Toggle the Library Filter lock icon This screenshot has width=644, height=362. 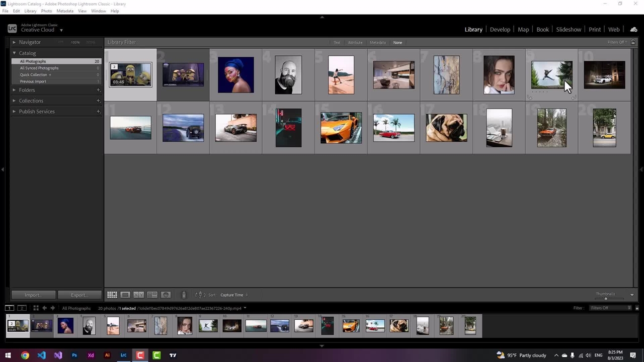(x=633, y=42)
